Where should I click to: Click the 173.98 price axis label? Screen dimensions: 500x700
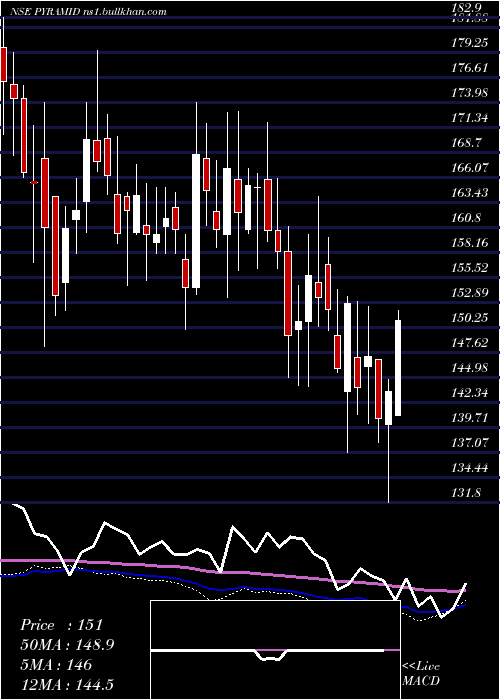pyautogui.click(x=469, y=93)
